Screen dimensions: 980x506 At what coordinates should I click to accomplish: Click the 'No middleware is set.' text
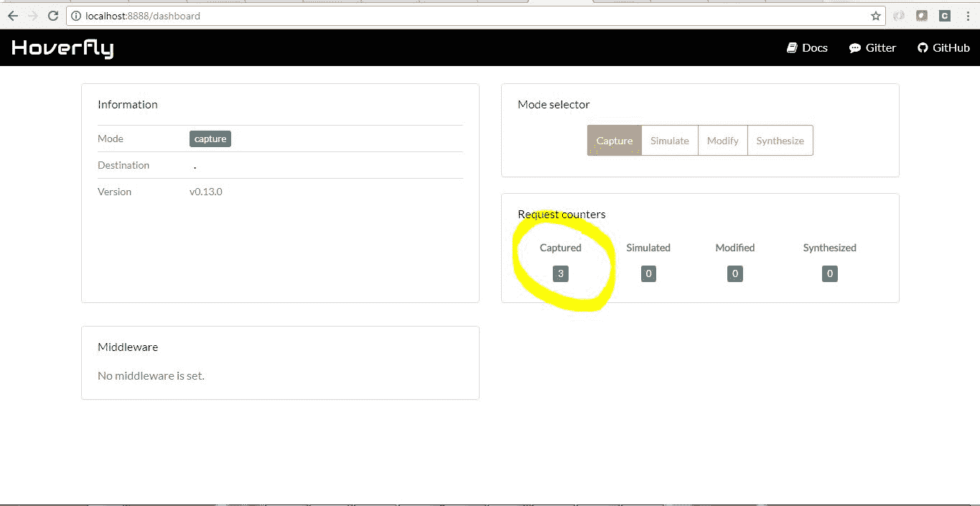(x=151, y=375)
